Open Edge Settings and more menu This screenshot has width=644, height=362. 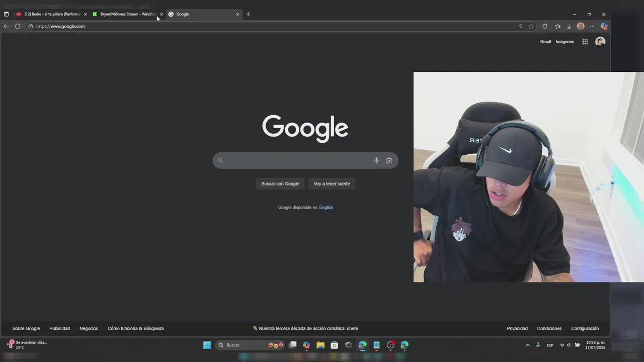coord(592,26)
